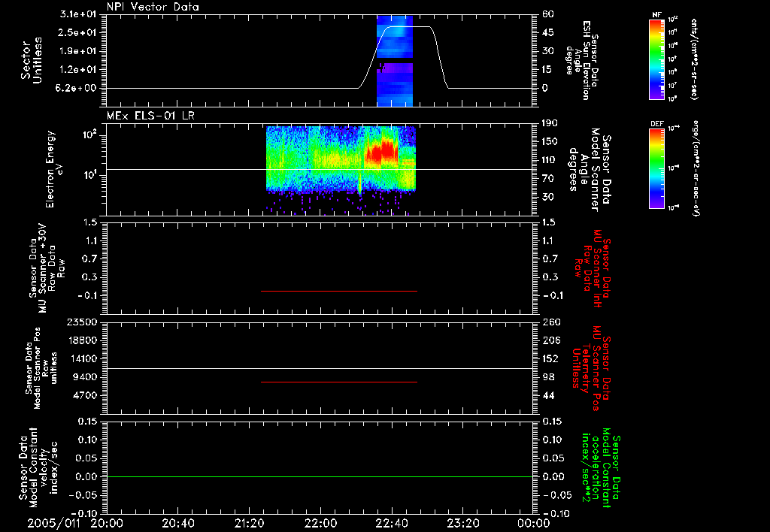The height and width of the screenshot is (532, 770).
Task: Click the "MU Scanner +30V Raw Data" axis label
Action: tap(47, 268)
